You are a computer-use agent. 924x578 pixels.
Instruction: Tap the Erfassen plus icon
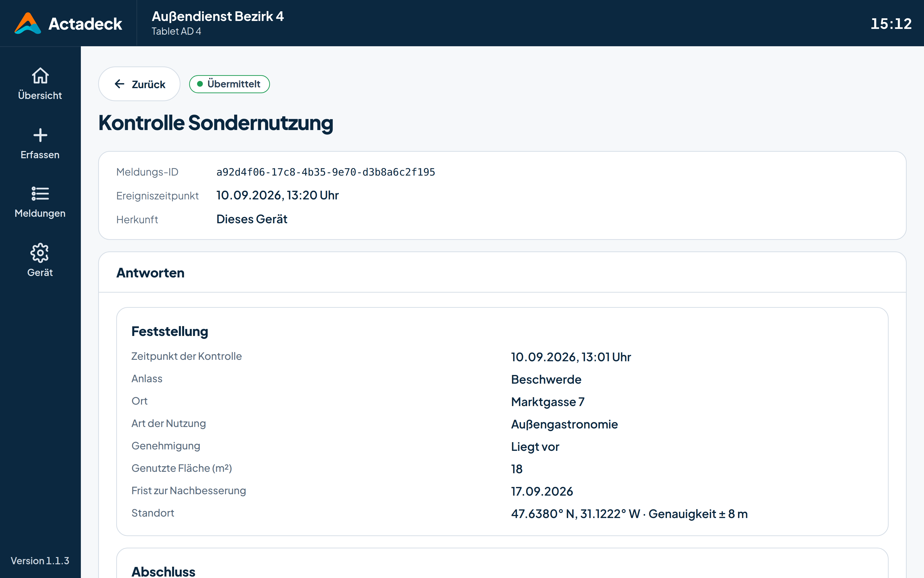pos(40,135)
